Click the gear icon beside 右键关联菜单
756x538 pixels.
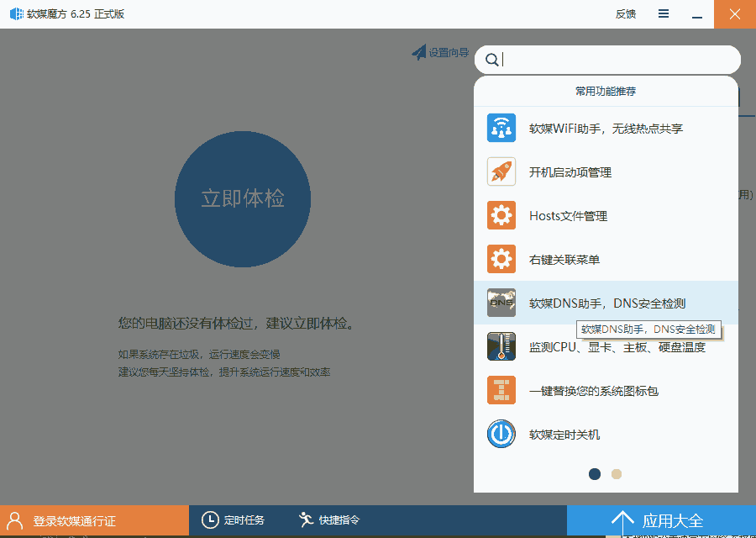pos(501,259)
